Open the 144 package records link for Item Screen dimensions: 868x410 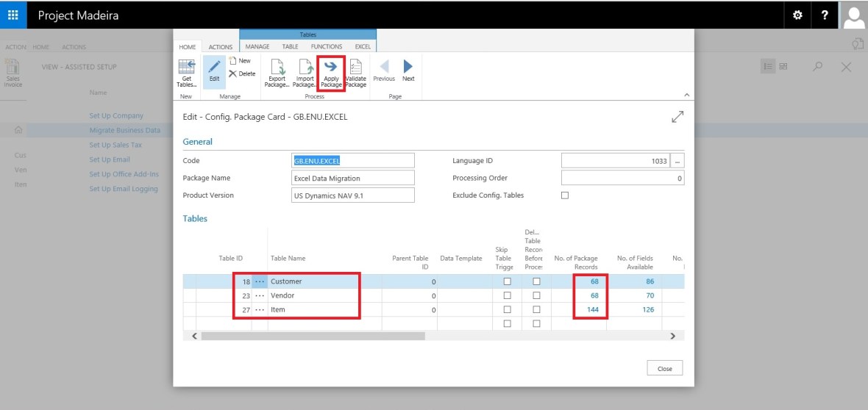pyautogui.click(x=591, y=309)
